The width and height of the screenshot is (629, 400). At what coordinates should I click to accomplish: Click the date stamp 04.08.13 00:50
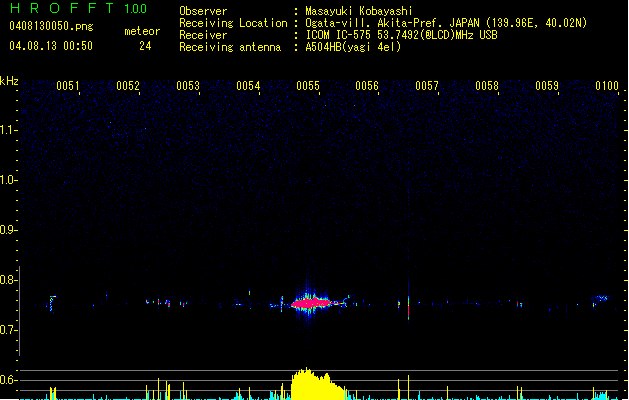pyautogui.click(x=51, y=46)
